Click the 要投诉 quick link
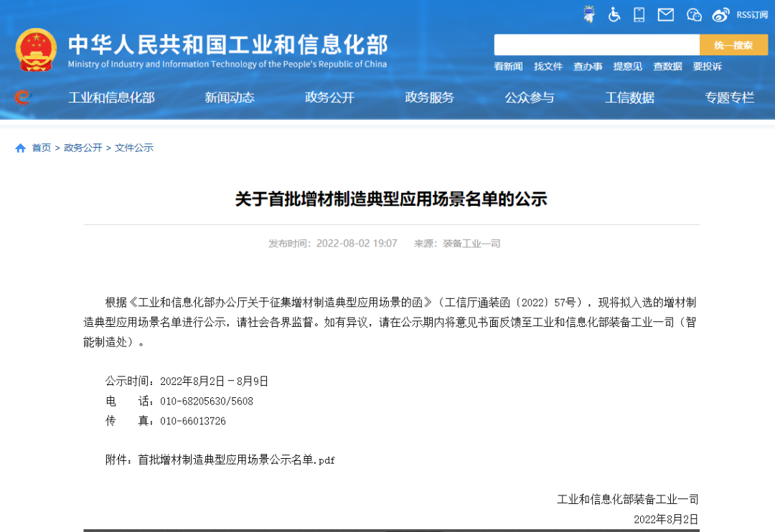 click(x=707, y=67)
